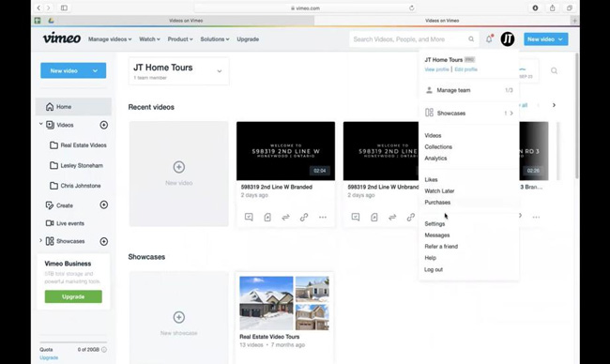Click the JT profile avatar
Image resolution: width=610 pixels, height=364 pixels.
point(508,38)
